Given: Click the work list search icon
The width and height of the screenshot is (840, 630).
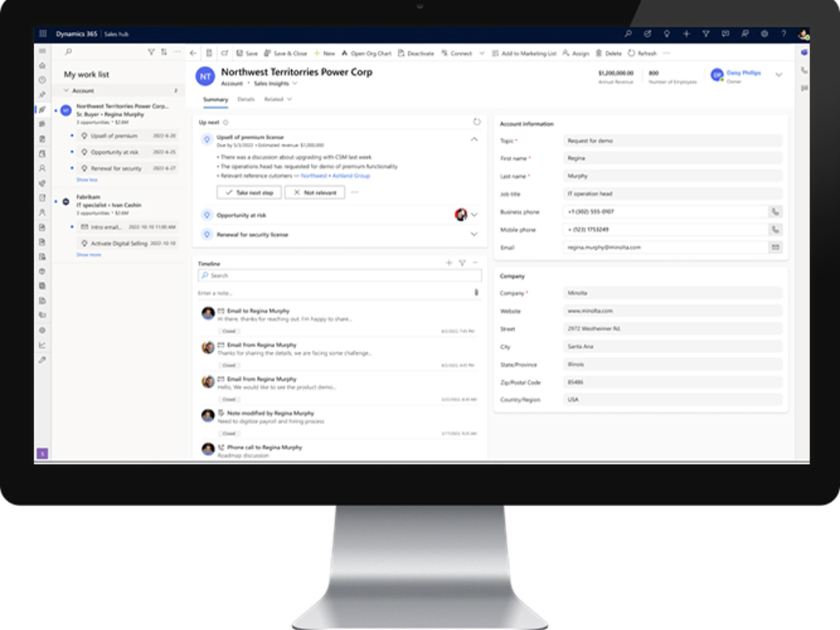Looking at the screenshot, I should [68, 52].
